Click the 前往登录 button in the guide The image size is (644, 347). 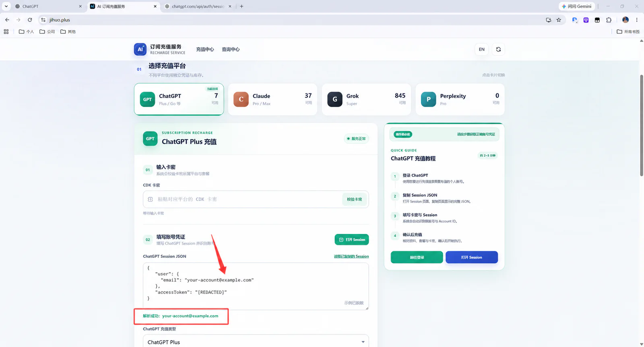[417, 257]
